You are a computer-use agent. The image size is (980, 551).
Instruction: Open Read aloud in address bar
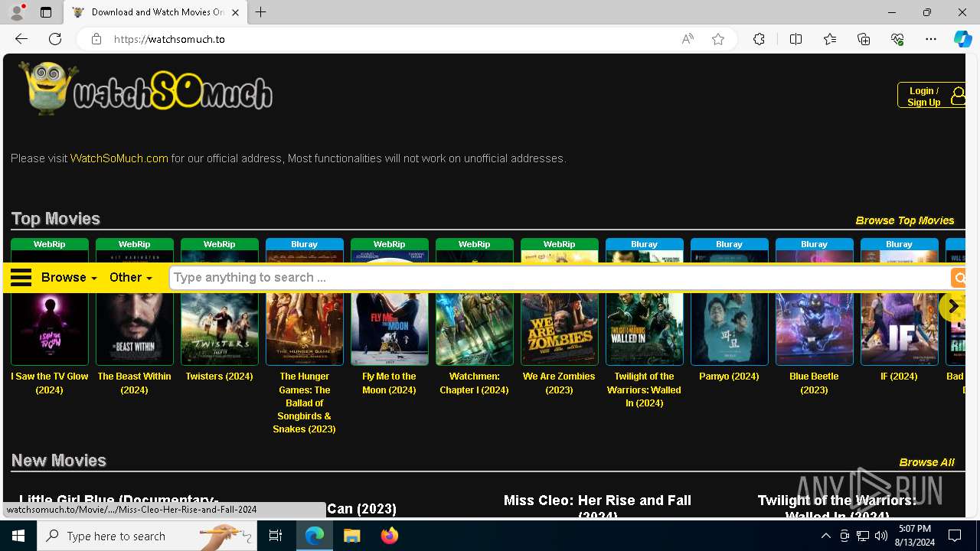688,39
